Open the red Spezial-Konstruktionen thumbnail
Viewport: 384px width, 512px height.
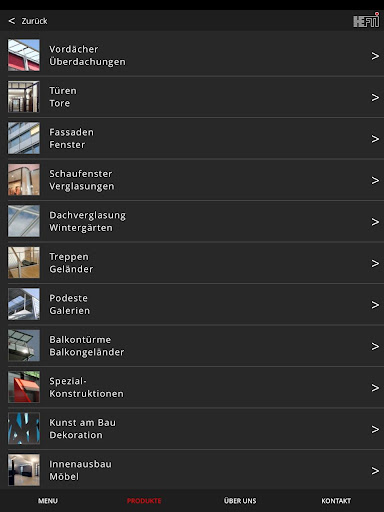[x=24, y=387]
